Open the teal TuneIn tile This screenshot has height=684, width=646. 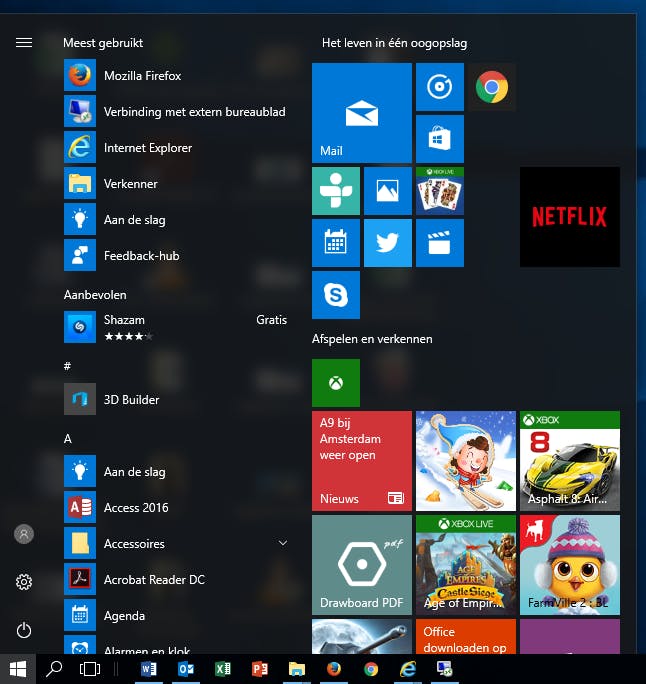coord(336,191)
